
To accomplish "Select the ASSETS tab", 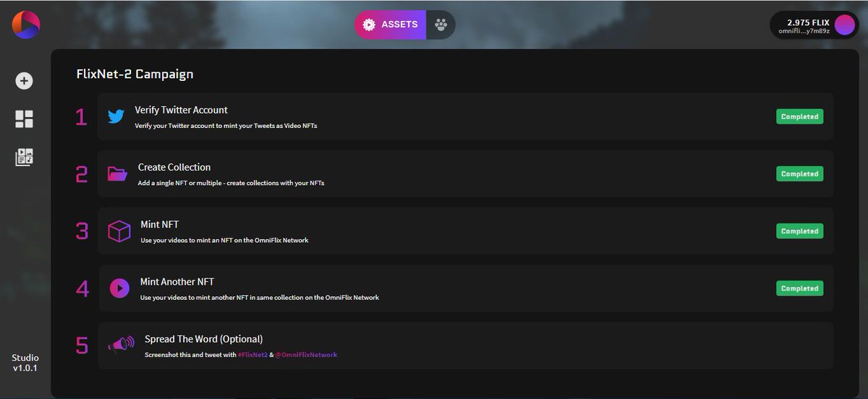I will 390,25.
